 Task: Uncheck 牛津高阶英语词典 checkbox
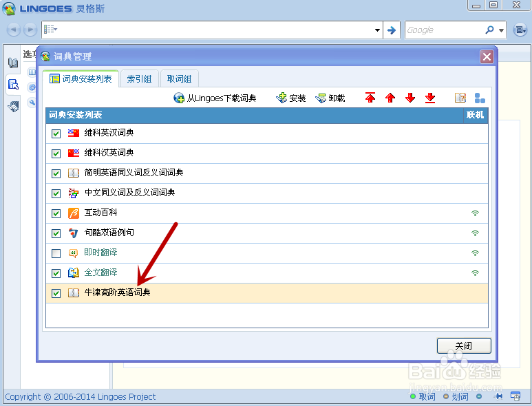pyautogui.click(x=56, y=293)
